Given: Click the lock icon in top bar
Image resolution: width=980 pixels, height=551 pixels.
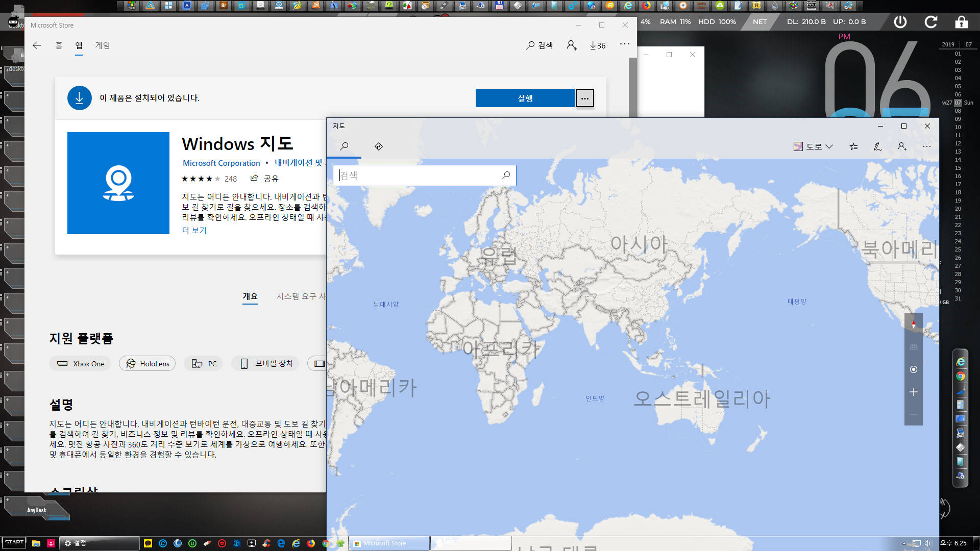Looking at the screenshot, I should (x=961, y=22).
